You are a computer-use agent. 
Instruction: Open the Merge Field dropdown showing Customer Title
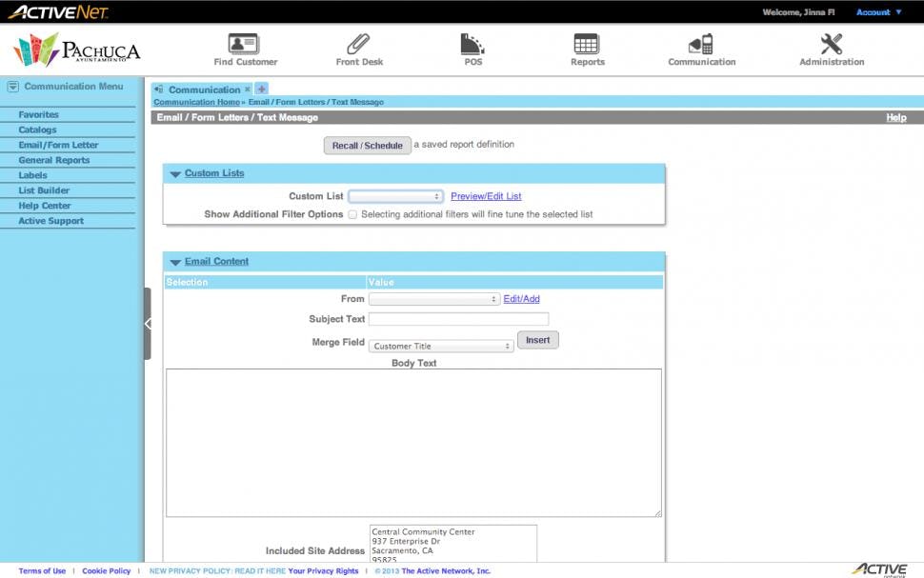pyautogui.click(x=440, y=346)
